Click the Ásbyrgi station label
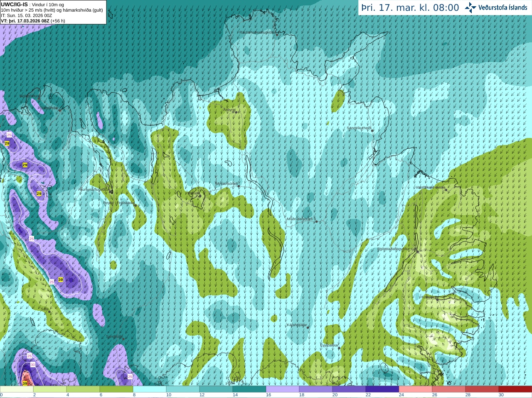Viewport: 532px width, 398px height. click(229, 110)
